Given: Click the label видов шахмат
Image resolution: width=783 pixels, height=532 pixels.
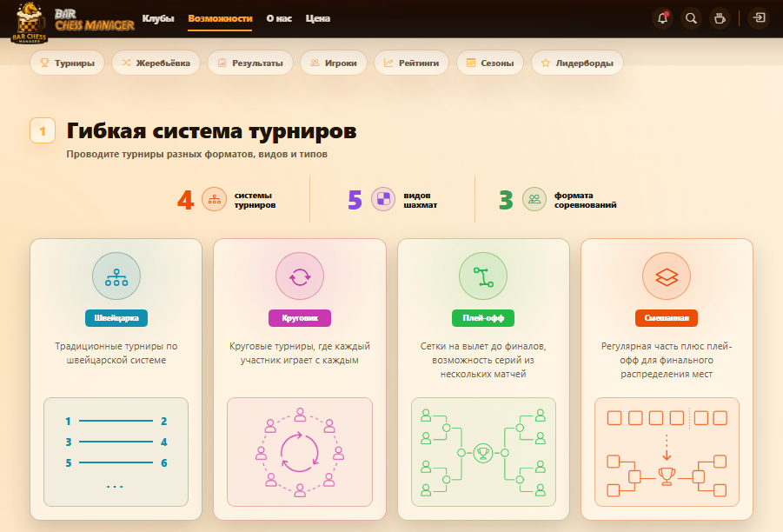Looking at the screenshot, I should tap(420, 200).
